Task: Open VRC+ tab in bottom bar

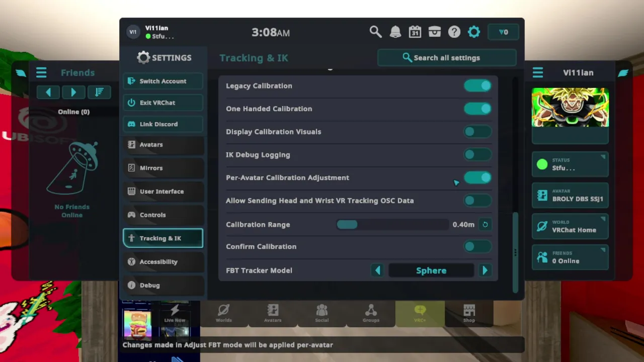Action: [x=420, y=313]
